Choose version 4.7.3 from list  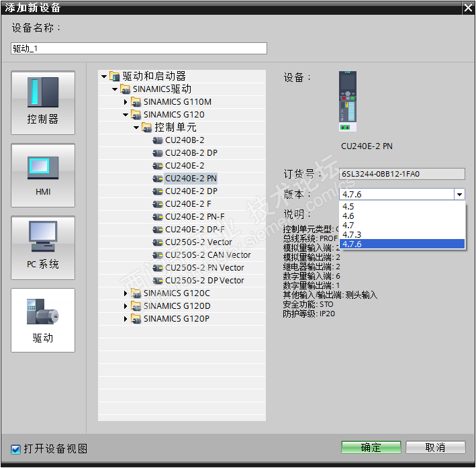(402, 235)
